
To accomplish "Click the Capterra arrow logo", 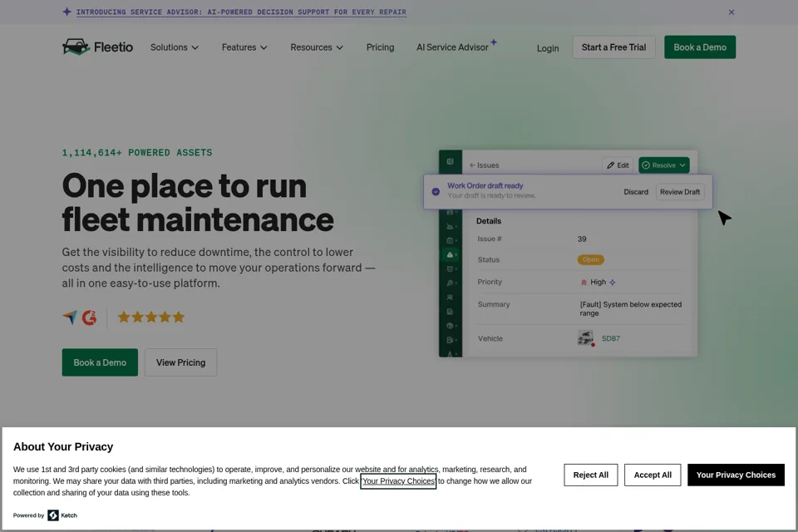I will 70,318.
